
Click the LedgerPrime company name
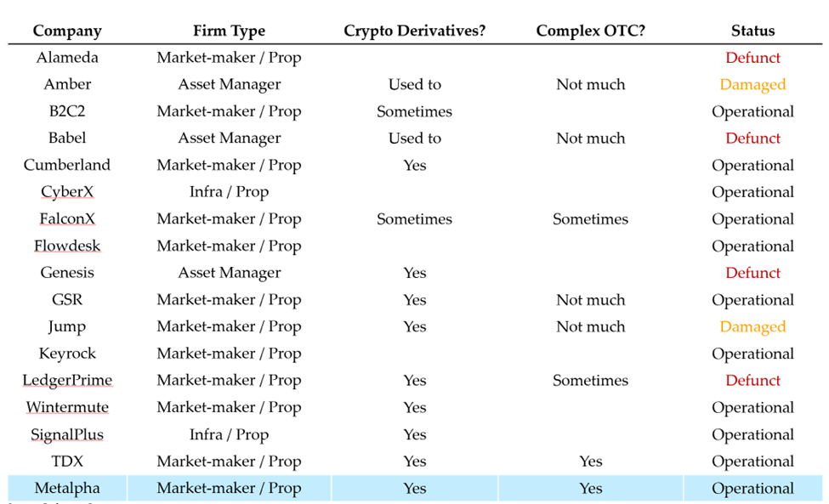click(67, 381)
